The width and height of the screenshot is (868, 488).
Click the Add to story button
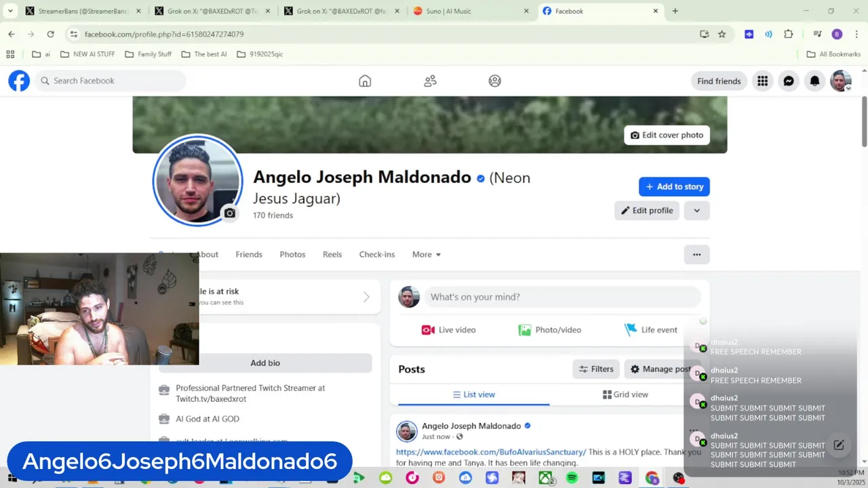674,187
